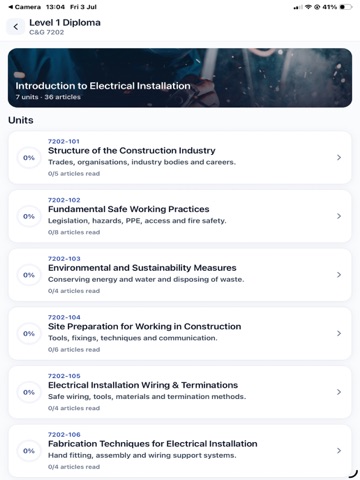
Task: Open Structure of the Construction Industry unit
Action: (180, 157)
